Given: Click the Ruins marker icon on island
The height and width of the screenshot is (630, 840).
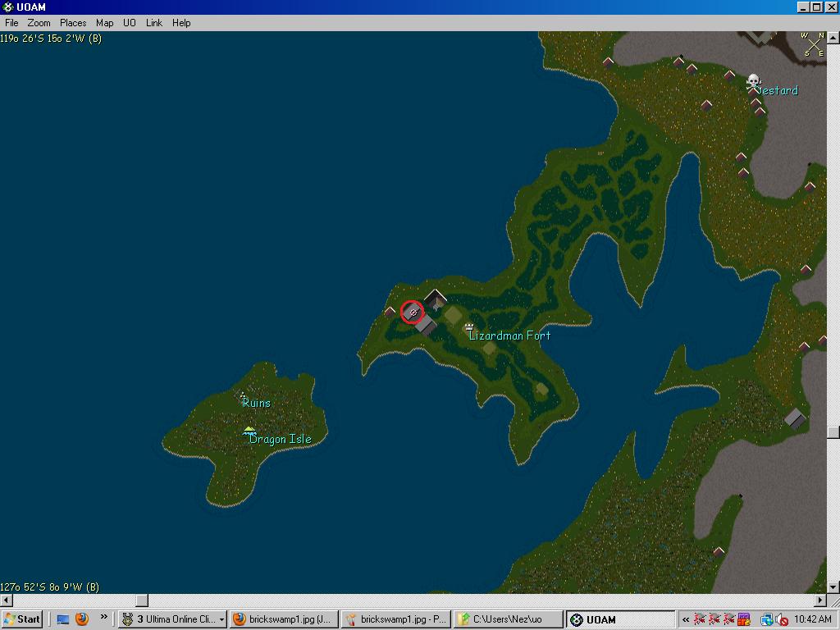Looking at the screenshot, I should tap(242, 395).
